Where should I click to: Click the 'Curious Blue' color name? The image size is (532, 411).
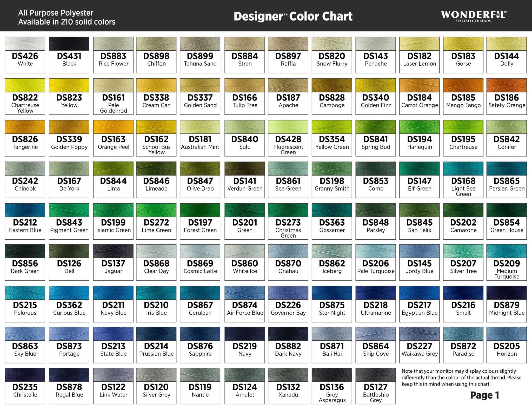tap(69, 313)
